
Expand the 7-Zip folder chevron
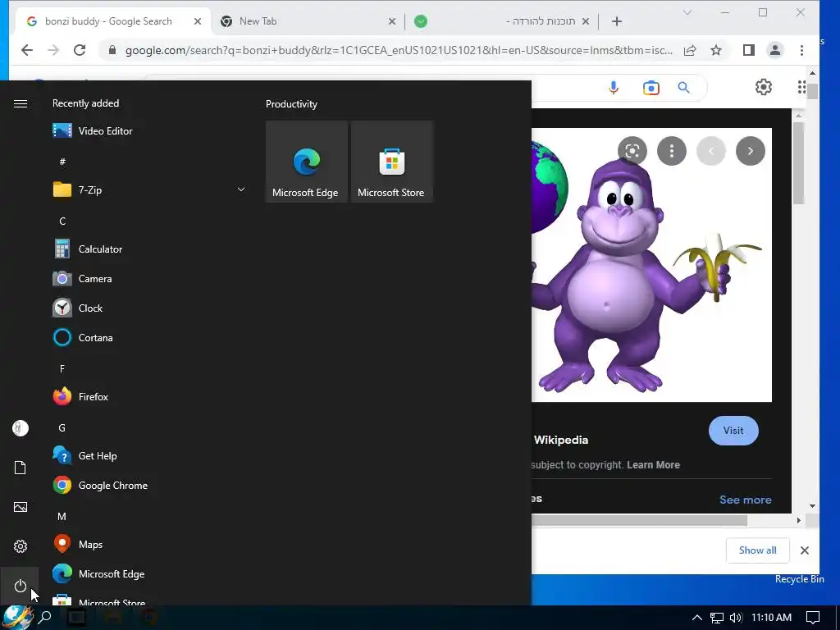click(241, 189)
